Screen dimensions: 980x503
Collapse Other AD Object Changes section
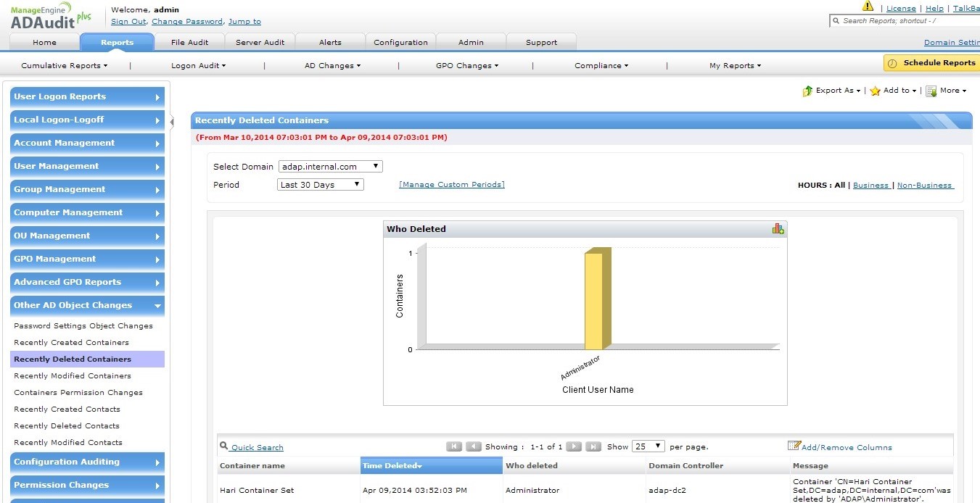point(88,306)
